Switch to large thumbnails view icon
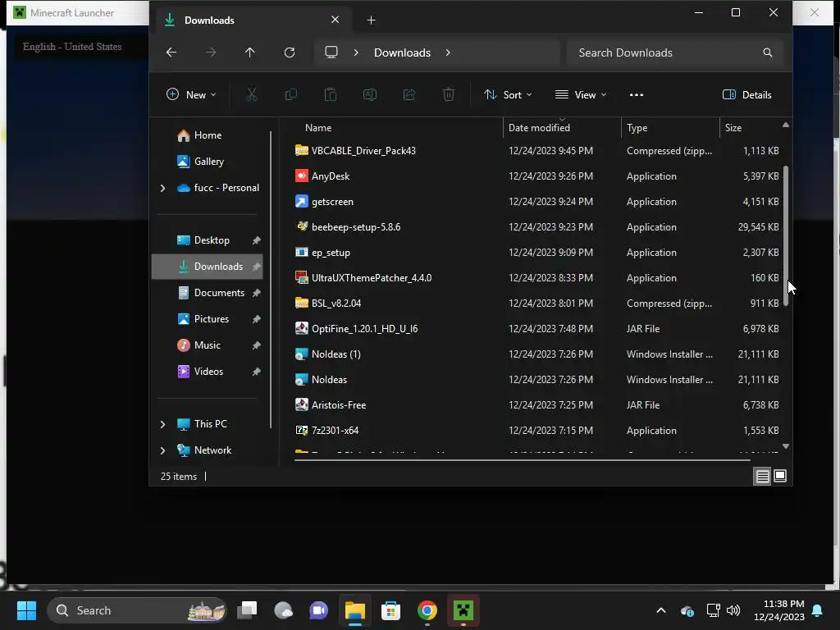 point(780,476)
